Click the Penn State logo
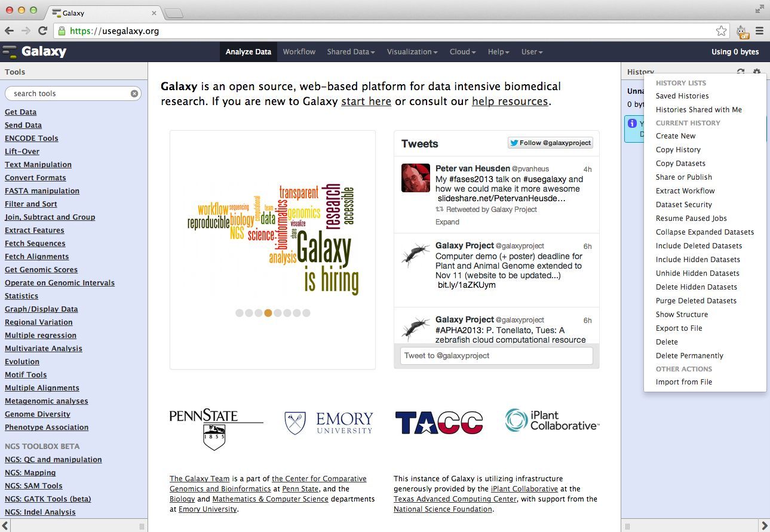This screenshot has height=532, width=770. click(x=215, y=429)
